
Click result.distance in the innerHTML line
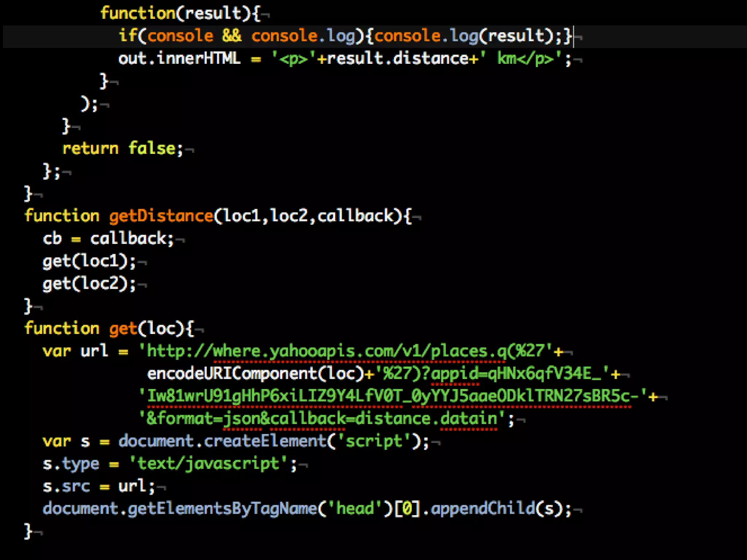pyautogui.click(x=397, y=59)
